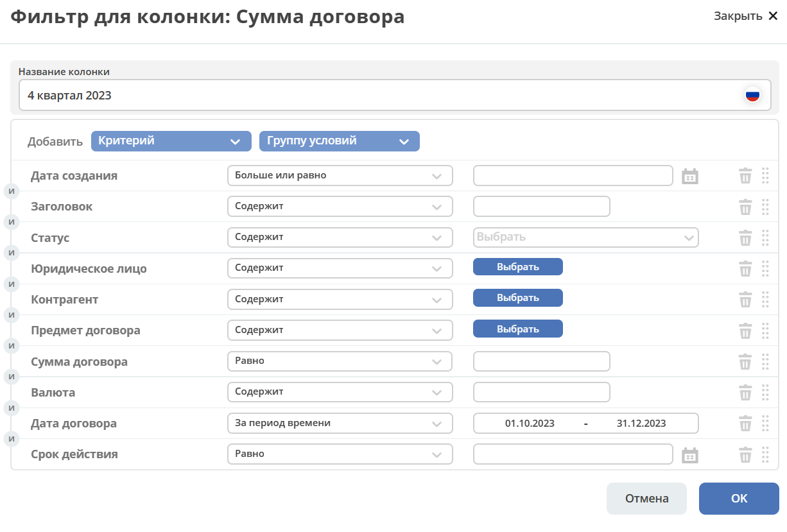The width and height of the screenshot is (787, 532).
Task: Grab the drag handle of Контрагент row
Action: tap(765, 299)
